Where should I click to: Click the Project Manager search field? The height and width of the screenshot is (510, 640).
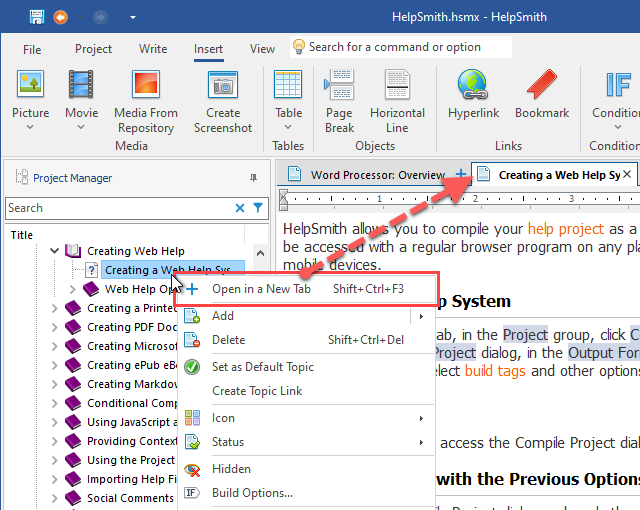pyautogui.click(x=119, y=208)
